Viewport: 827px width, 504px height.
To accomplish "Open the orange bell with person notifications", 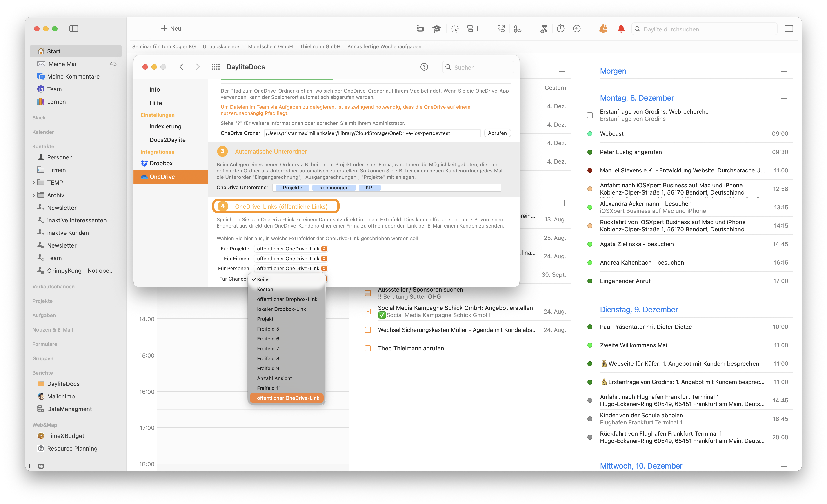I will (x=603, y=29).
